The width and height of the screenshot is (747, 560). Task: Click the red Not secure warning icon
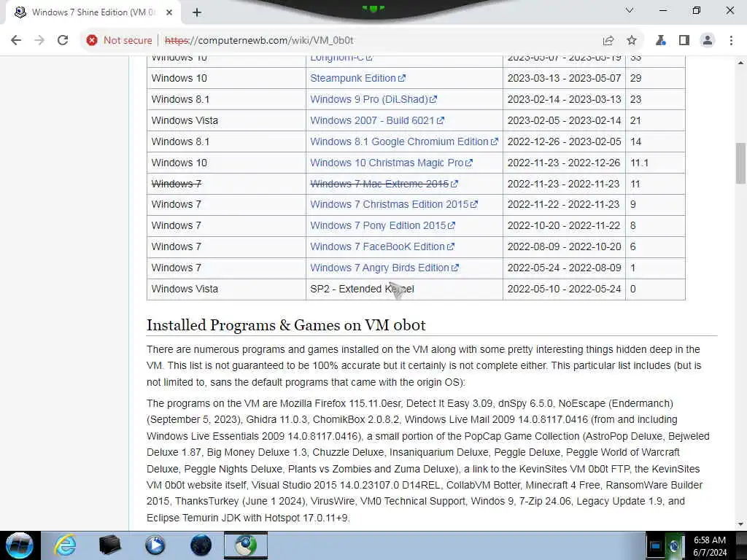92,41
